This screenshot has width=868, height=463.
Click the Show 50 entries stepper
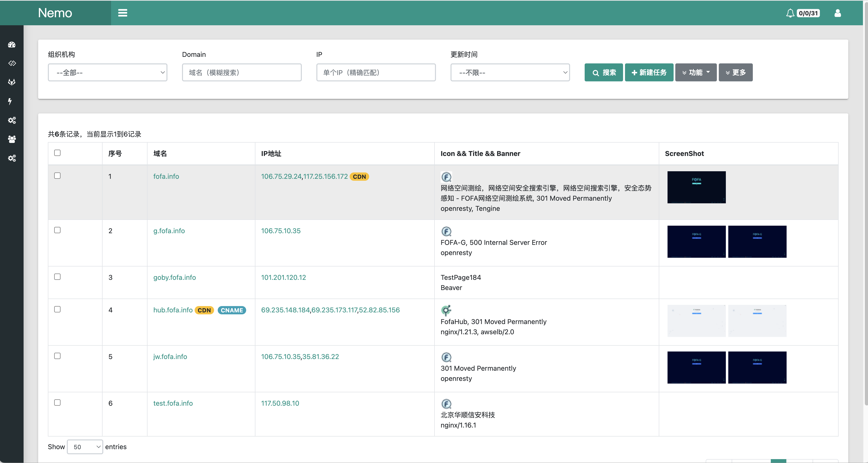point(84,446)
